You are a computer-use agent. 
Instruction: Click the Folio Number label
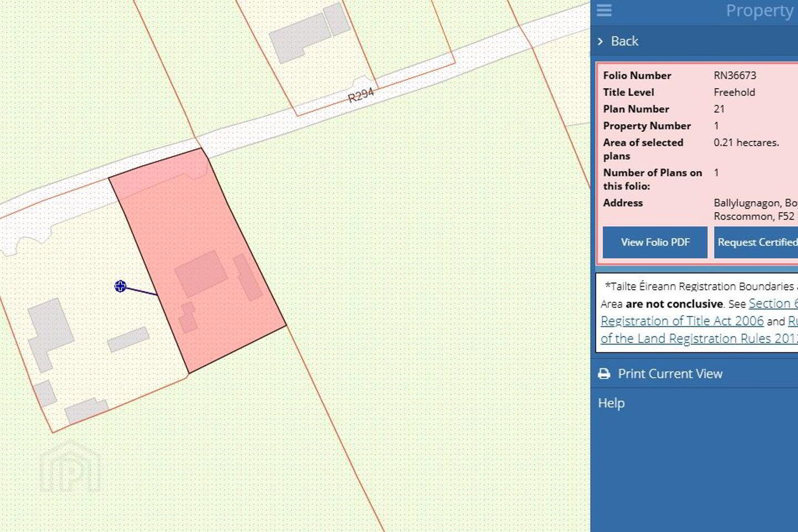[637, 75]
